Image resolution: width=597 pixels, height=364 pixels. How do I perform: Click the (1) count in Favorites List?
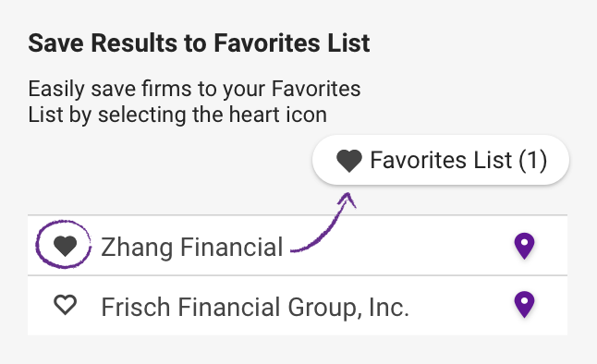pyautogui.click(x=533, y=160)
